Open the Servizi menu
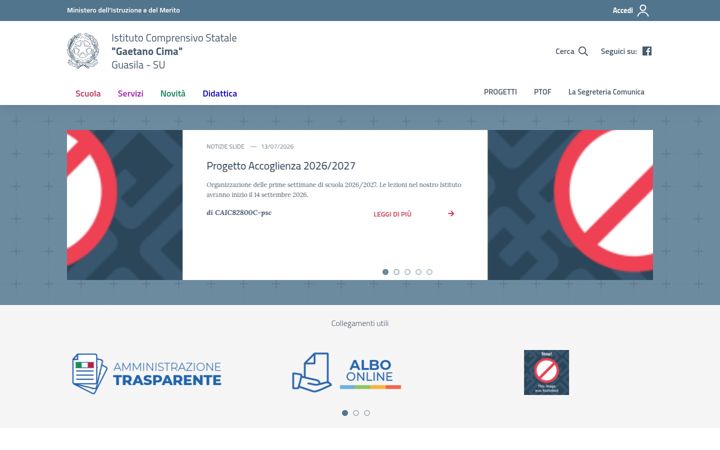This screenshot has height=450, width=720. pos(130,93)
